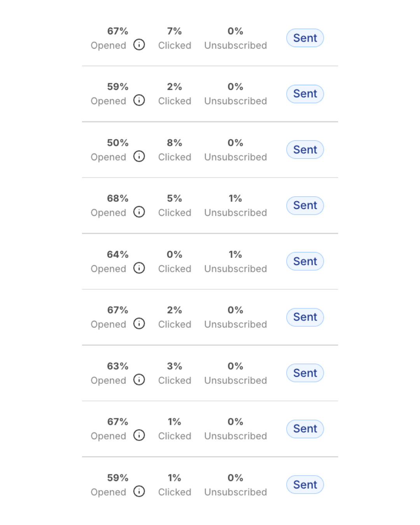
Task: Click info icon beside 64% Opened
Action: pos(139,268)
